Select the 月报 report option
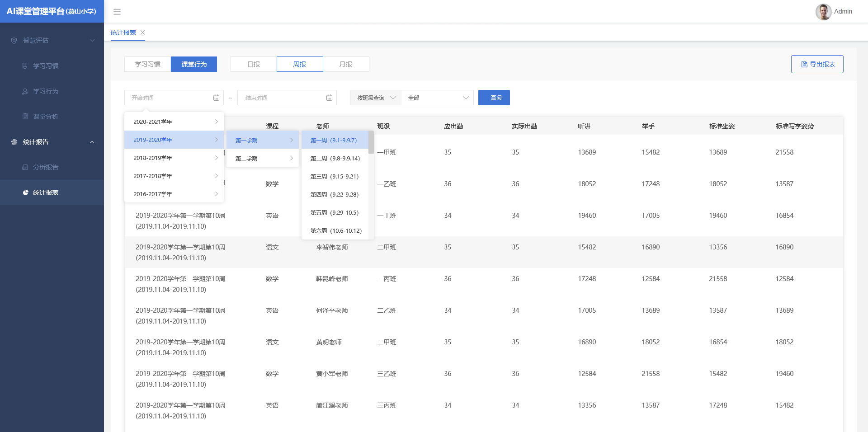 tap(346, 64)
